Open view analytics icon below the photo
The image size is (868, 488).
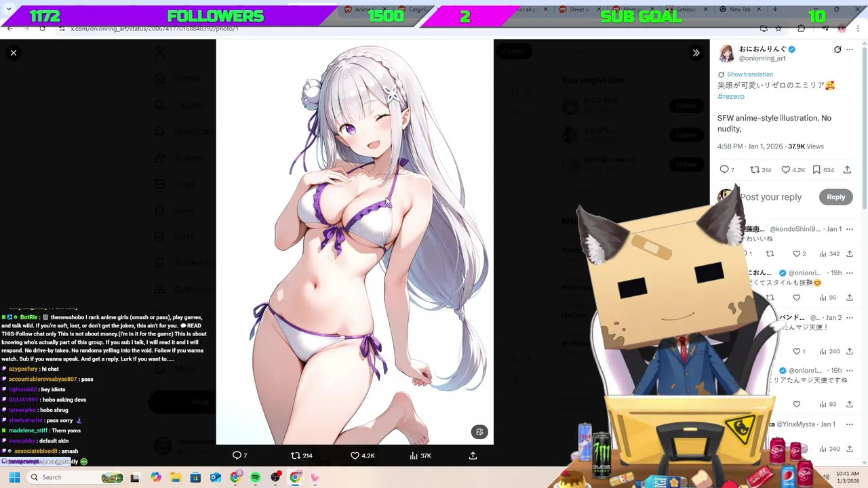[414, 455]
